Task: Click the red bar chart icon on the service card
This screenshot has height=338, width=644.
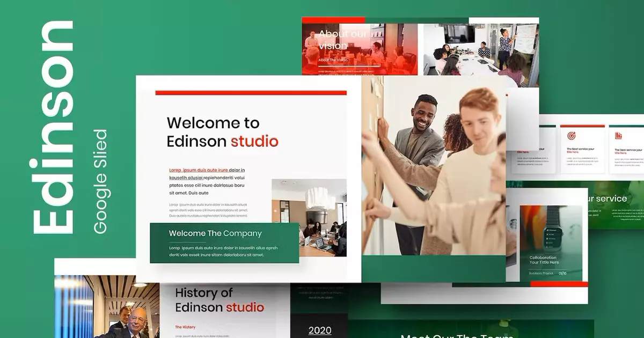Action: [619, 135]
